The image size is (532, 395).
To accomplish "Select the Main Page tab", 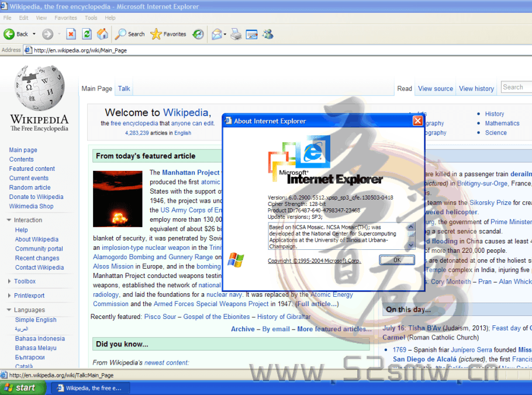I will pyautogui.click(x=96, y=88).
